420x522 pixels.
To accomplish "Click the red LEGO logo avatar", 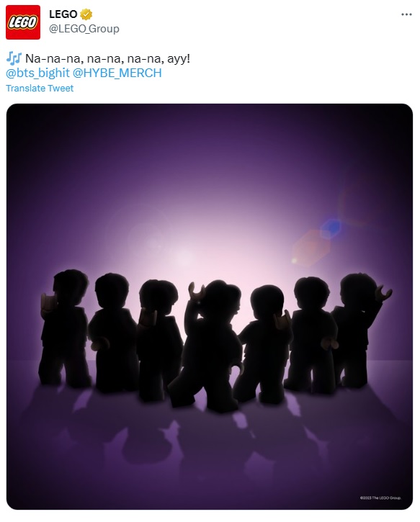I will tap(23, 22).
